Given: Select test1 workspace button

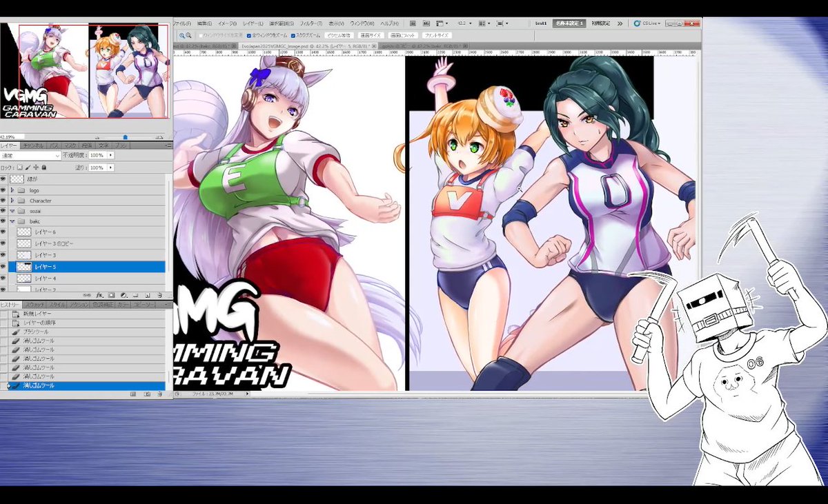Looking at the screenshot, I should point(542,23).
